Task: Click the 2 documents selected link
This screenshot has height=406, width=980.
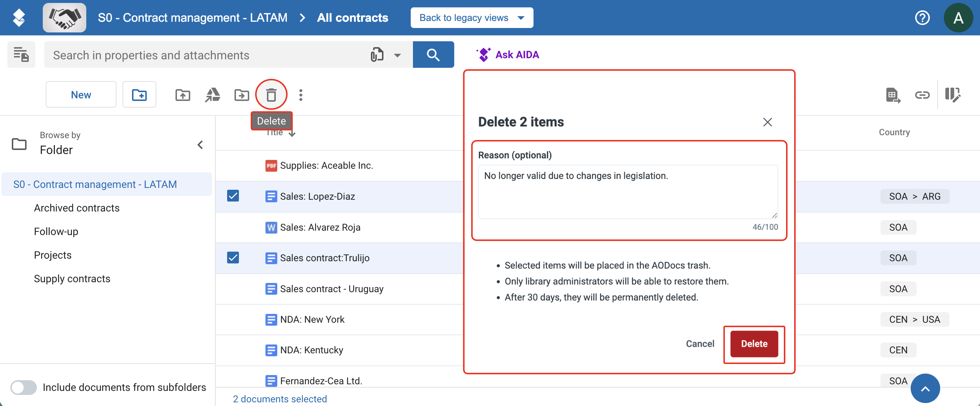Action: click(279, 399)
